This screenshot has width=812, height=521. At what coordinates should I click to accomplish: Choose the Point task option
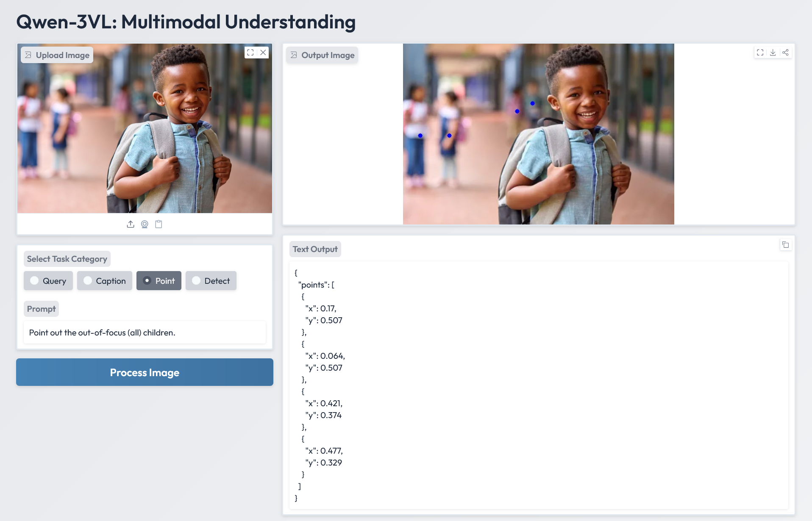(159, 281)
